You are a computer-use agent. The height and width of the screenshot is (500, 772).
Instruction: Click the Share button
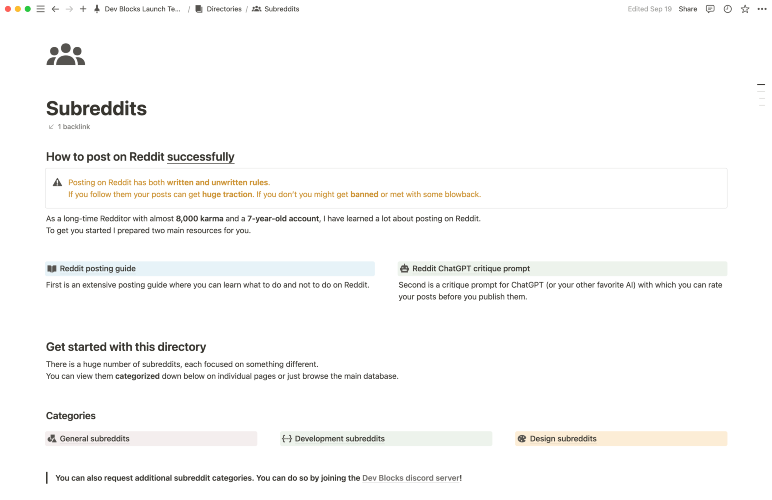[x=687, y=9]
